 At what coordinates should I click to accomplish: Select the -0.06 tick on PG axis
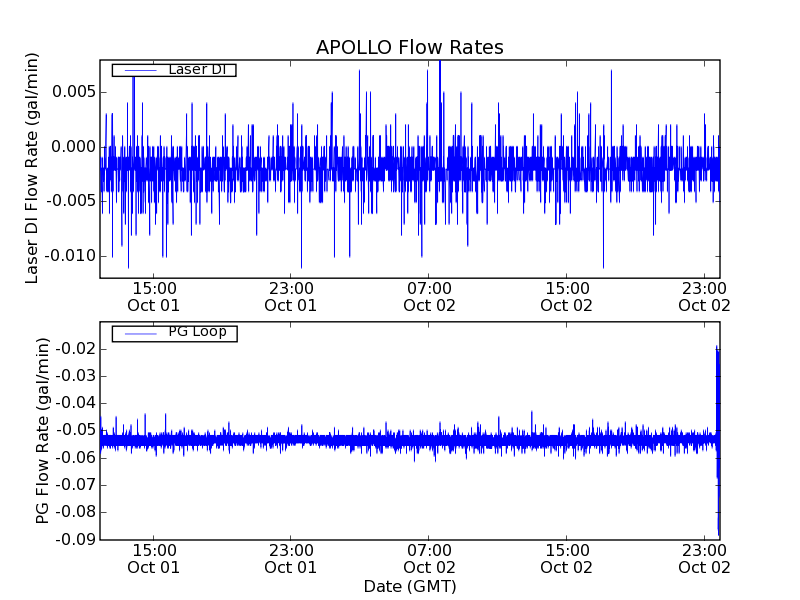tap(76, 458)
